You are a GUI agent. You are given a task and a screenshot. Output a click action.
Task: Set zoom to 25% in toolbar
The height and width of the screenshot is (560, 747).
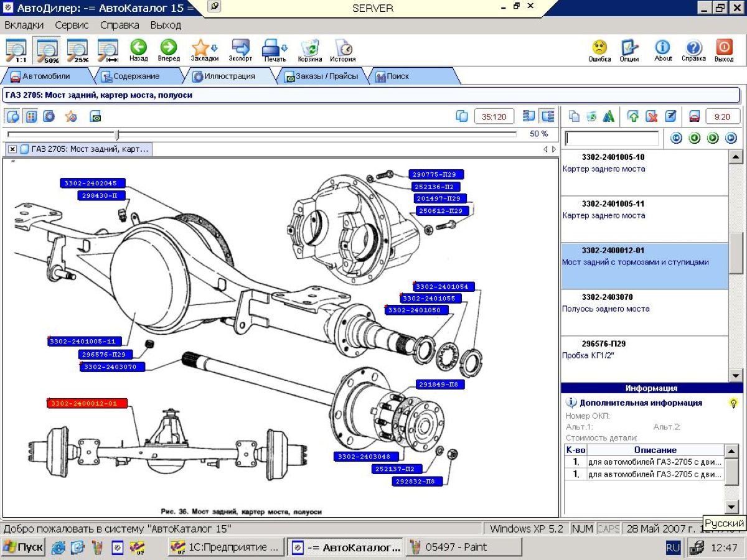point(78,50)
